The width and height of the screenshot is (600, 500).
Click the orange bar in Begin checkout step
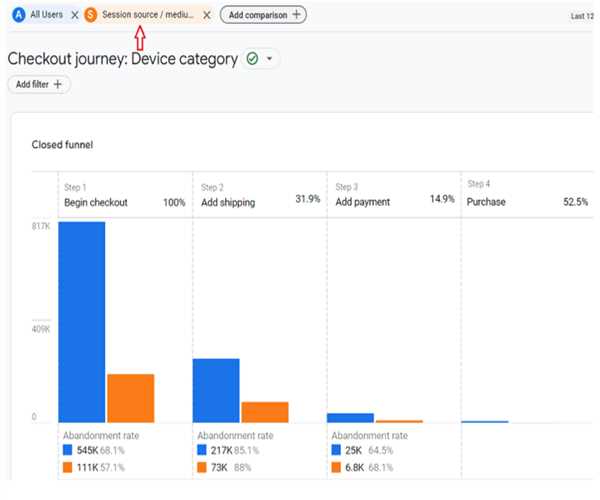(130, 398)
